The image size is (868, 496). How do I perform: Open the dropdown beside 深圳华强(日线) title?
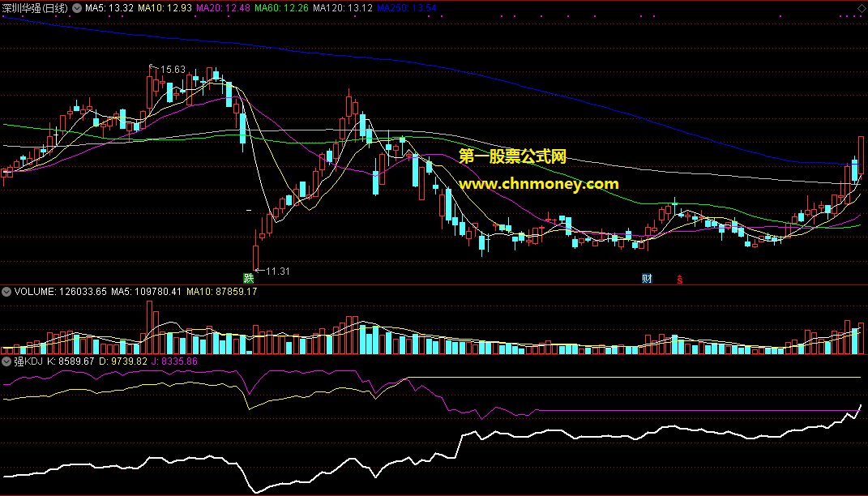76,8
